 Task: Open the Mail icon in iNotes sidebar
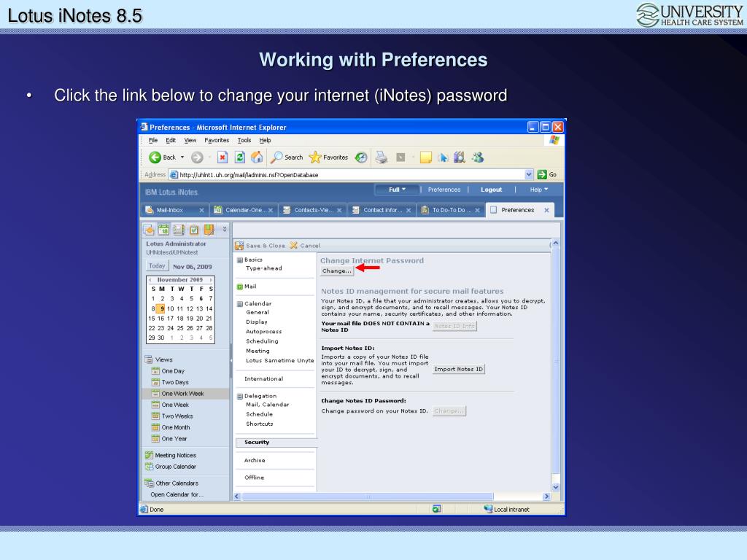coord(149,230)
